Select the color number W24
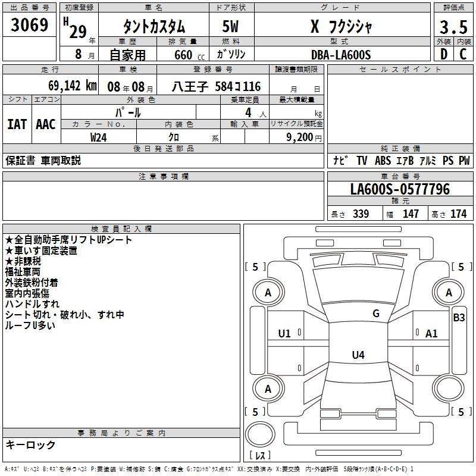 tap(99, 137)
